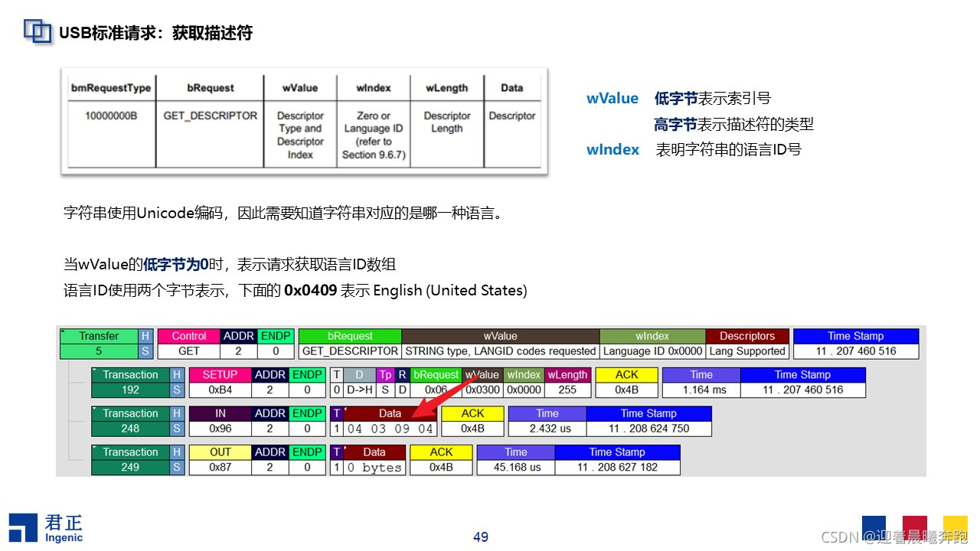980x551 pixels.
Task: Click 0x0000 wIndex value in Transaction 192
Action: [524, 390]
